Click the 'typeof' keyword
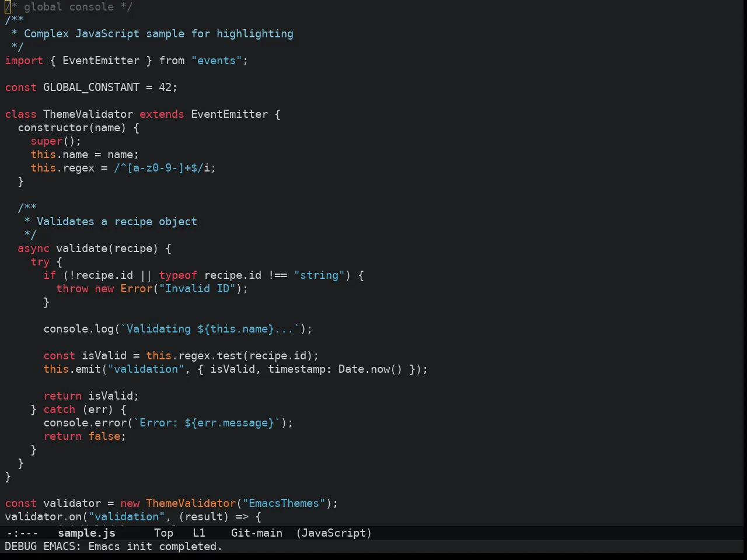Screen dimensions: 747x560 178,275
